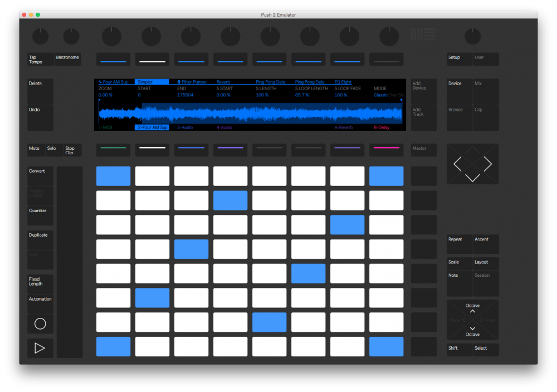Click the User mode button
The width and height of the screenshot is (557, 392).
[486, 59]
